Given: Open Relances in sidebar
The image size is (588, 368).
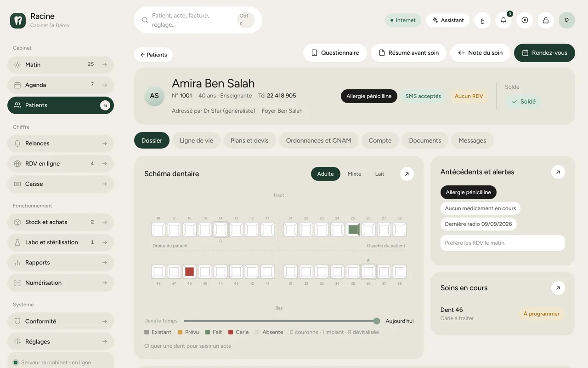Looking at the screenshot, I should click(x=61, y=144).
